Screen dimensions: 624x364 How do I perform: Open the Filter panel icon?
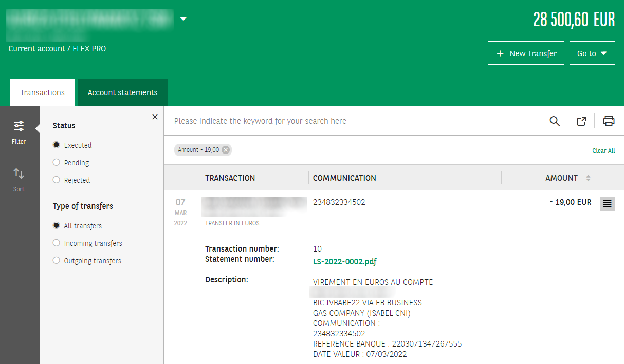19,130
